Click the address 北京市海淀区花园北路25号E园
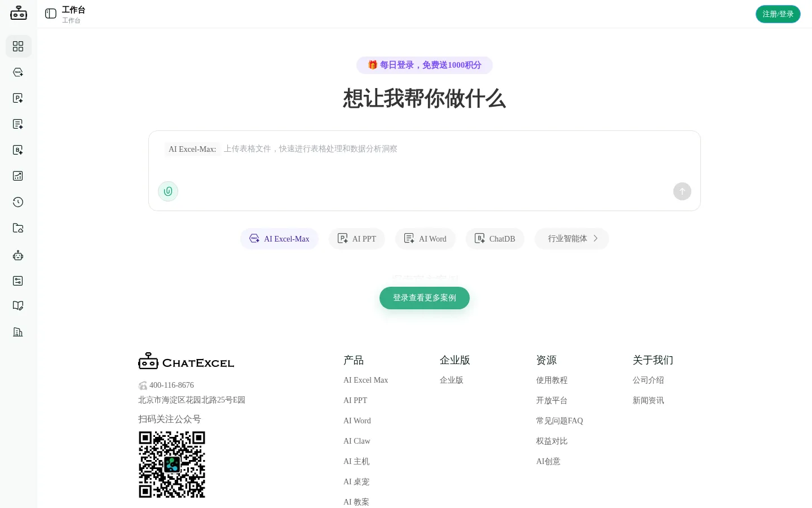This screenshot has height=508, width=812. point(192,400)
